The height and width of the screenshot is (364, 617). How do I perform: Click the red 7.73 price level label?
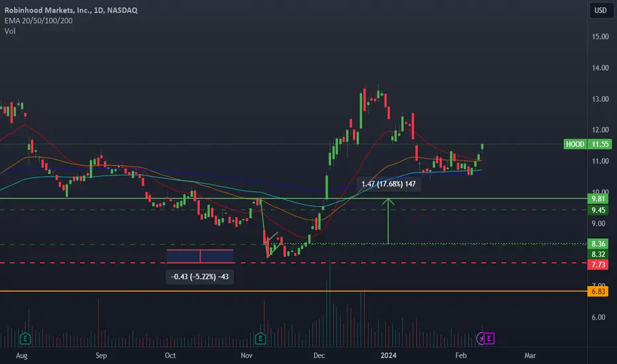(x=598, y=265)
